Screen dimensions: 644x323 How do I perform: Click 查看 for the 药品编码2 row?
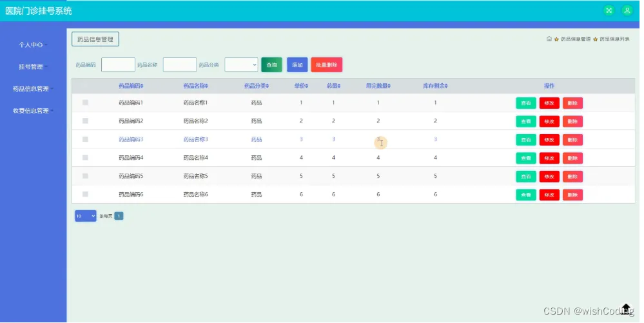coord(526,121)
